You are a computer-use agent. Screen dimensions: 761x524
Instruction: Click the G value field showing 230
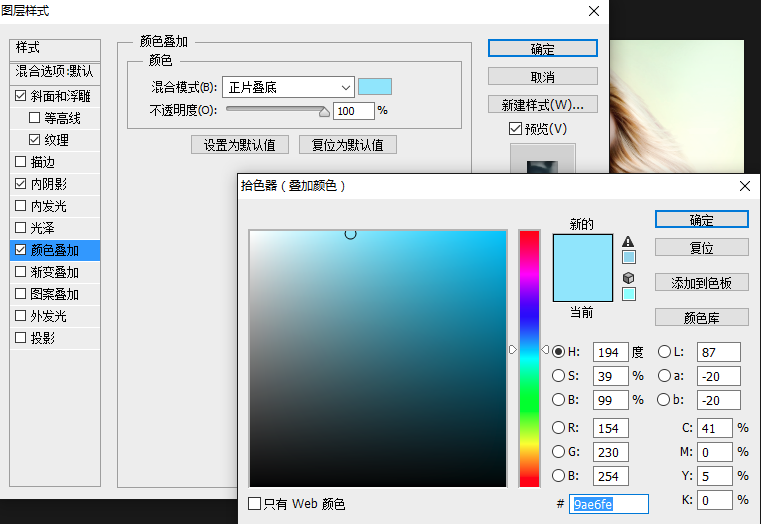611,452
